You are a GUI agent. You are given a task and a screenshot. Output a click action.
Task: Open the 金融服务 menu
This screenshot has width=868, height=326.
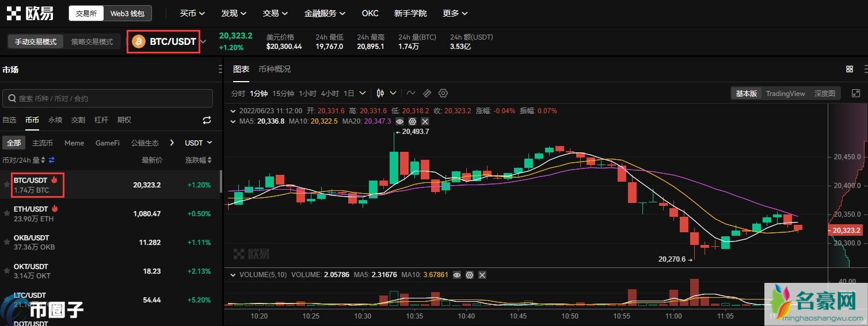[x=325, y=13]
